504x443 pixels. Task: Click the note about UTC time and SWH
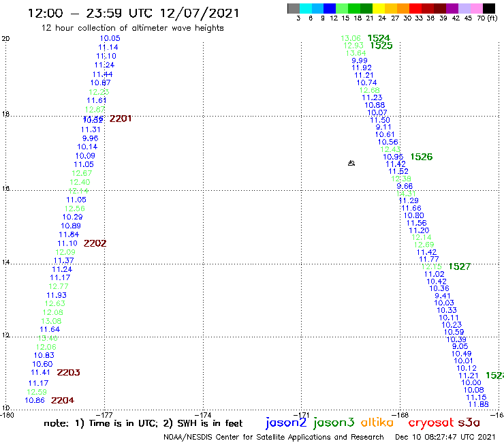coord(143,423)
